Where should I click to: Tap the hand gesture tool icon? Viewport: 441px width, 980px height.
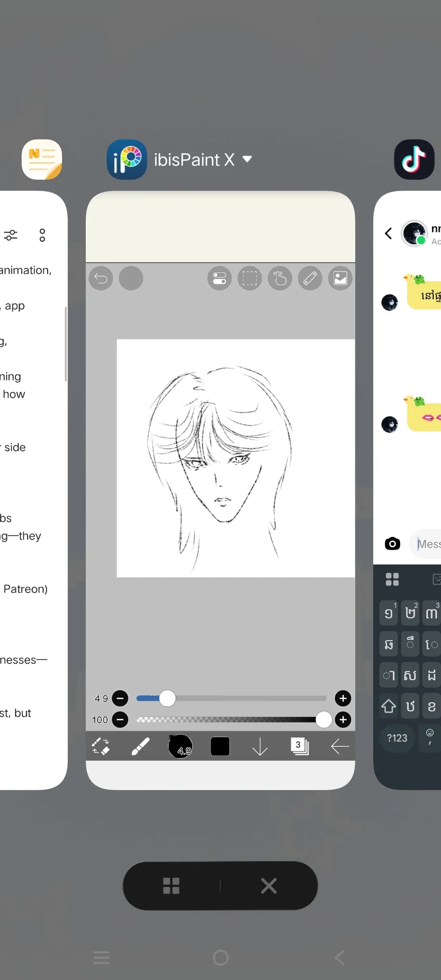(280, 278)
